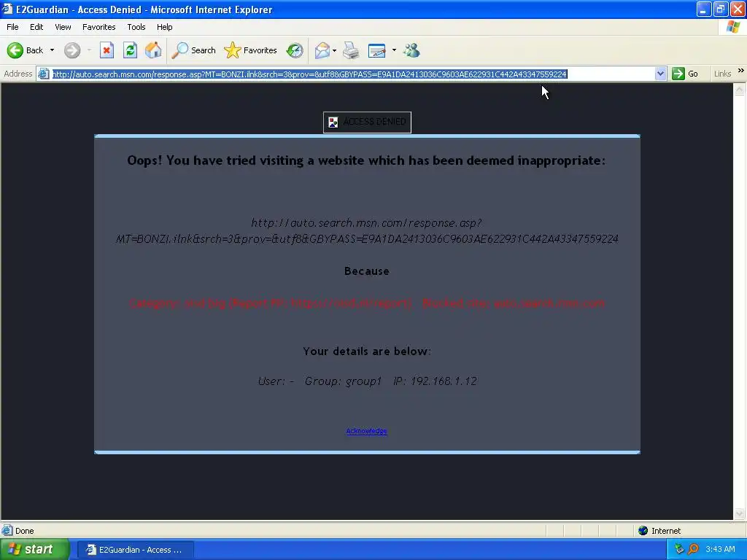Viewport: 747px width, 560px height.
Task: Open the View menu
Action: click(63, 27)
